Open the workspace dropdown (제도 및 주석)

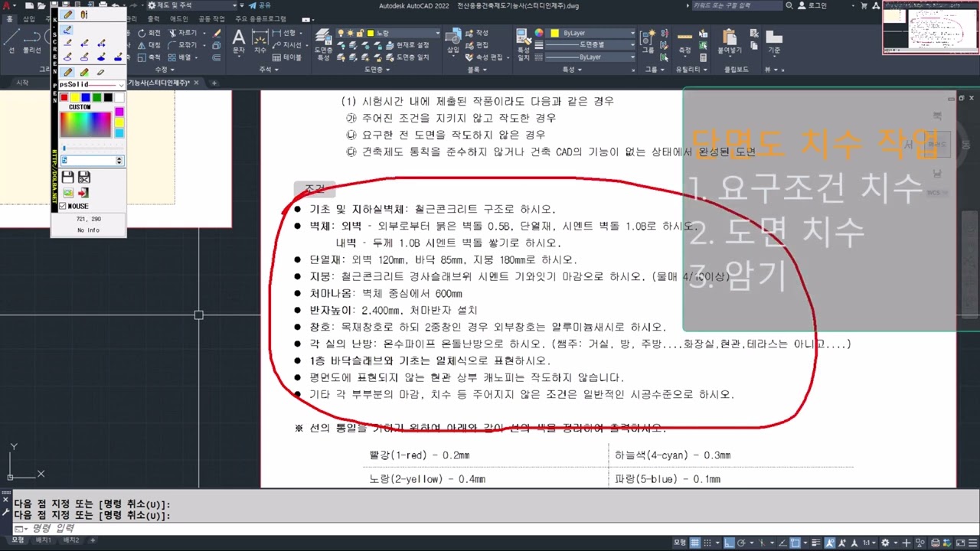(x=193, y=5)
